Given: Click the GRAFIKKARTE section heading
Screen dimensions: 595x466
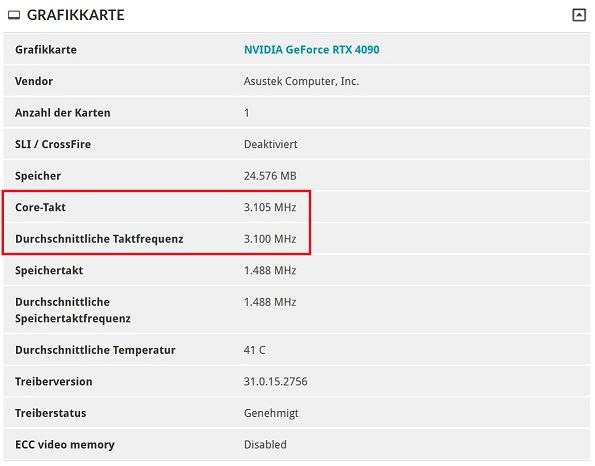Looking at the screenshot, I should coord(76,15).
